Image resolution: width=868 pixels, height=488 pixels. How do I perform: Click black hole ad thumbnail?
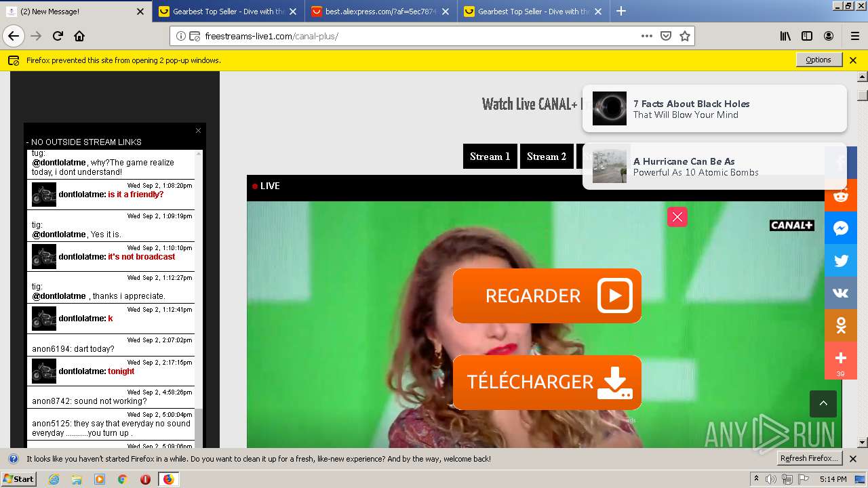610,108
